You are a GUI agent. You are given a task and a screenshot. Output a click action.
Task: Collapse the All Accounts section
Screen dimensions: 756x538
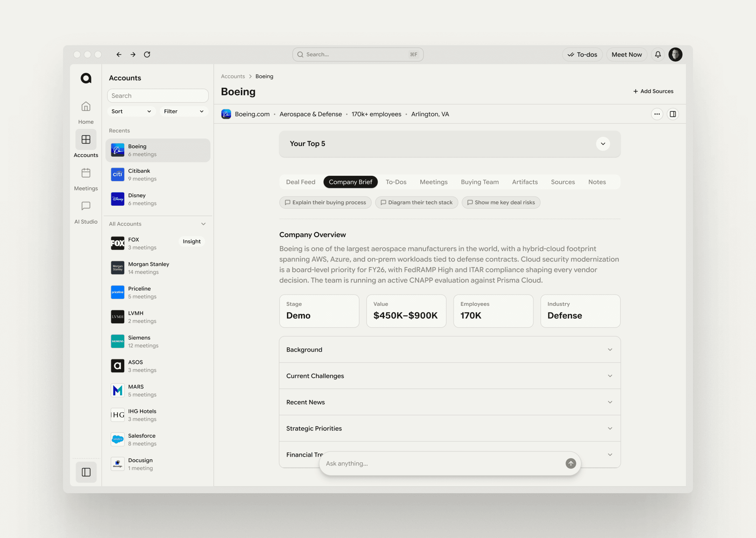[203, 224]
